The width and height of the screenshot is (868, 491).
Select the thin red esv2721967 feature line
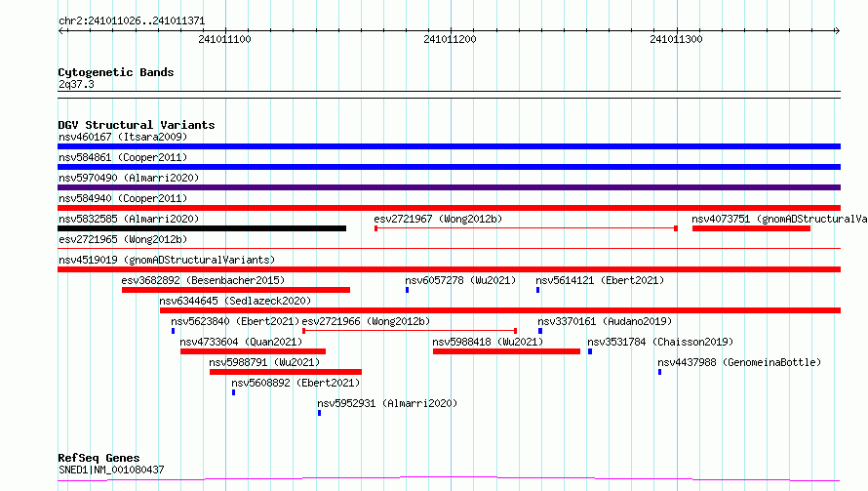coord(526,228)
